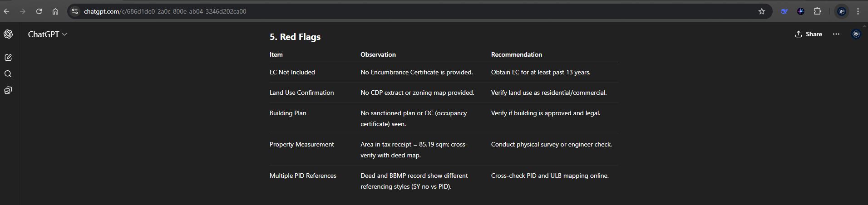Expand the ChatGPT model selector dropdown
The width and height of the screenshot is (868, 205).
(47, 34)
